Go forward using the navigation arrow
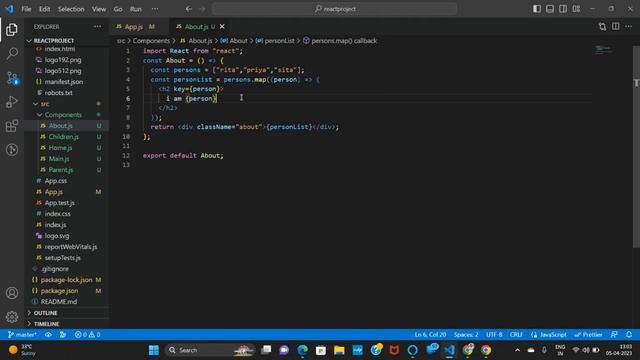640x360 pixels. (x=202, y=9)
